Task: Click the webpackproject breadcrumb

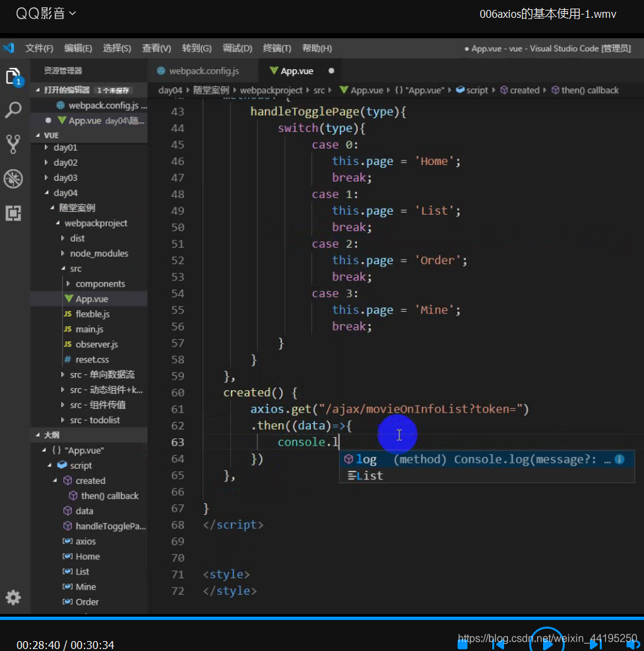Action: pos(271,90)
